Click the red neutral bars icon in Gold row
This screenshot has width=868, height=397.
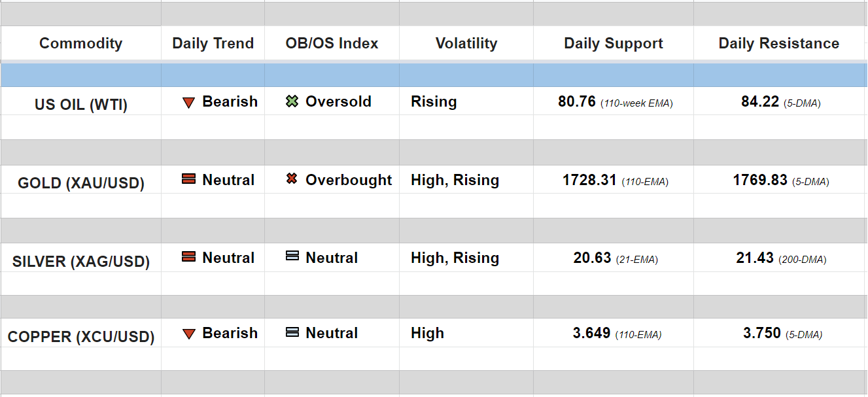[x=189, y=179]
